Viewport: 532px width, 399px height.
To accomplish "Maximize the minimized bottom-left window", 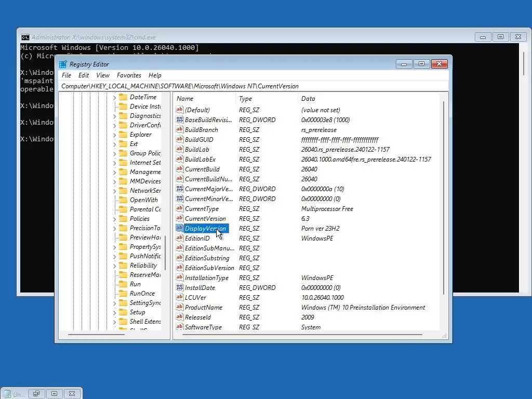I will (x=54, y=394).
